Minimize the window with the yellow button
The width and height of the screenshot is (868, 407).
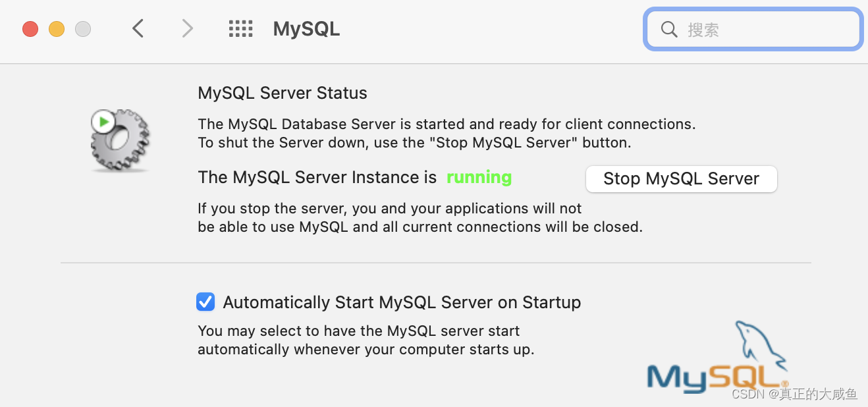56,29
